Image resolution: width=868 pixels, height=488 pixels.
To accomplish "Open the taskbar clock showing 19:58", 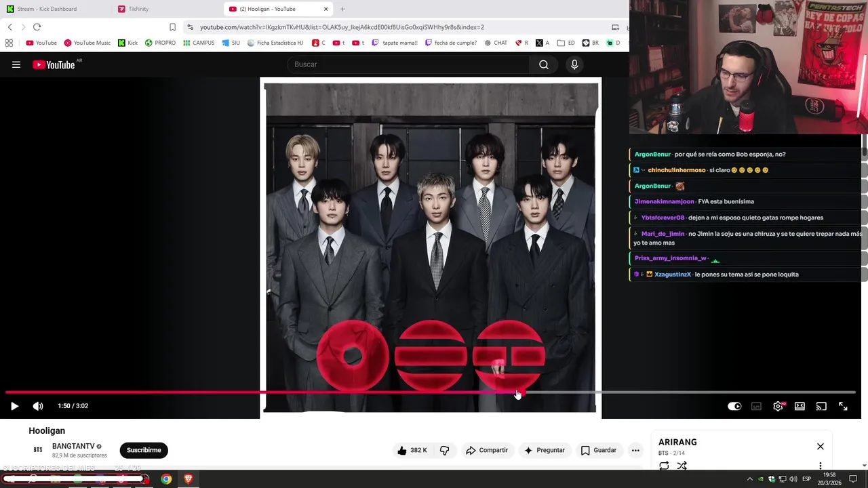I will click(829, 479).
